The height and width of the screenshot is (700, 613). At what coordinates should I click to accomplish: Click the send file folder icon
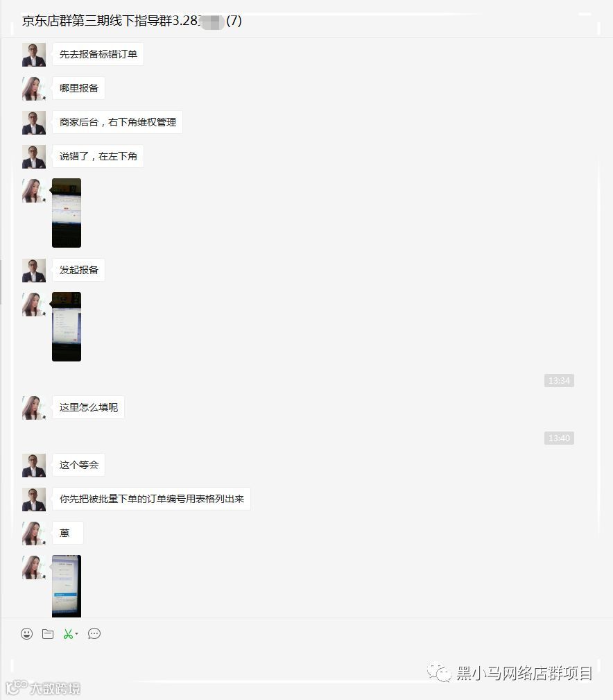(48, 633)
